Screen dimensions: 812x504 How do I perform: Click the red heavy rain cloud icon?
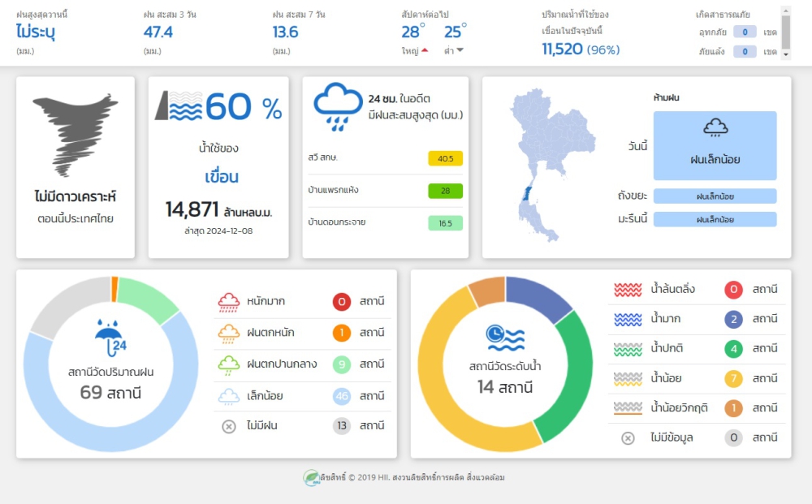pos(229,302)
